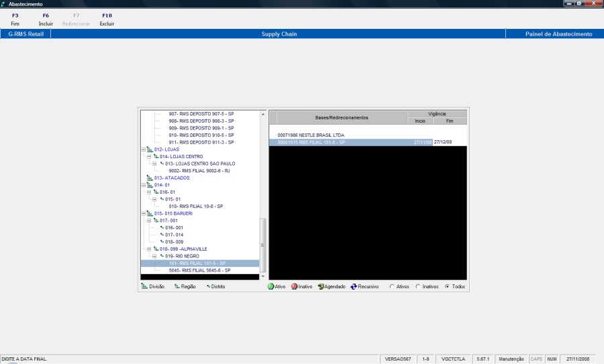Image resolution: width=604 pixels, height=364 pixels.
Task: Click the tree scrollbar up arrow
Action: (263, 114)
